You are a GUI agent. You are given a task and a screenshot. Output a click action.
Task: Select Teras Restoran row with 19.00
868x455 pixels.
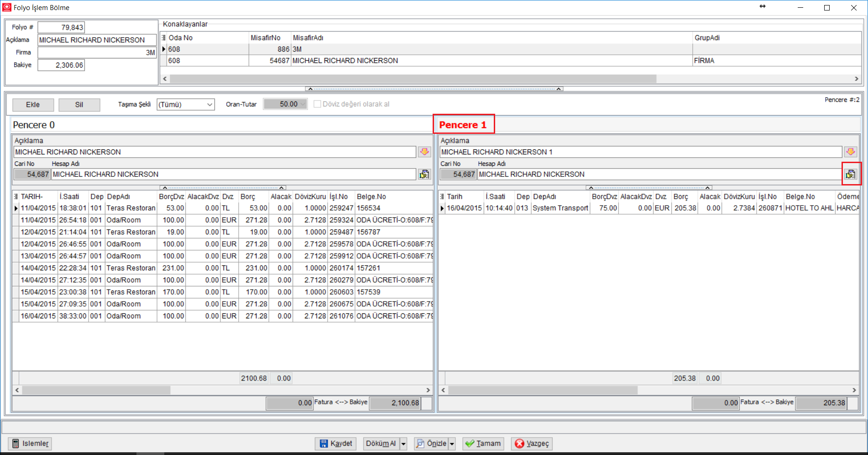[223, 232]
